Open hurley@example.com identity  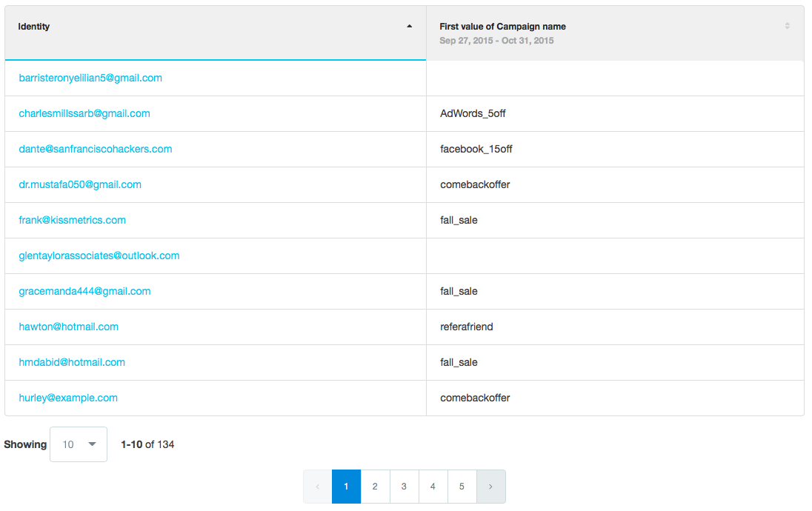(x=68, y=398)
